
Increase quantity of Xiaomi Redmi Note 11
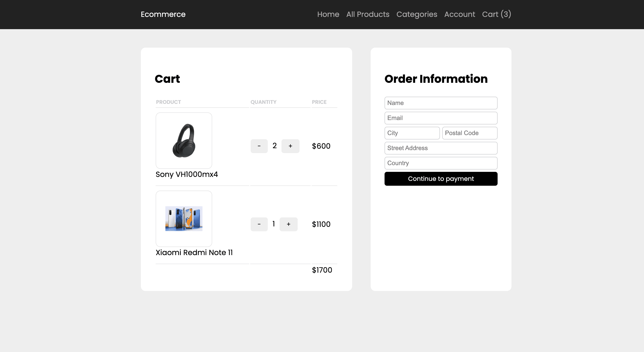click(288, 224)
